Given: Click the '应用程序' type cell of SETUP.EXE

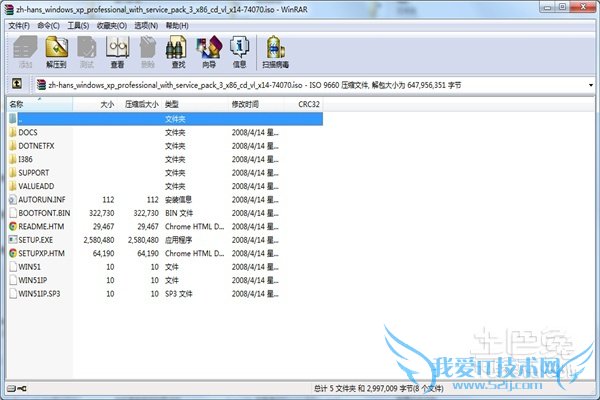Looking at the screenshot, I should tap(178, 240).
